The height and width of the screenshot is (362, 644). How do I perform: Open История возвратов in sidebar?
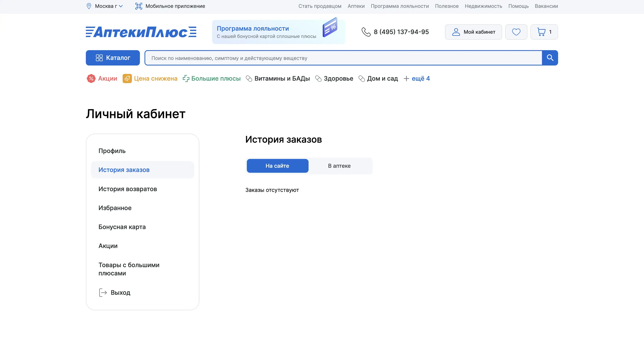point(127,189)
